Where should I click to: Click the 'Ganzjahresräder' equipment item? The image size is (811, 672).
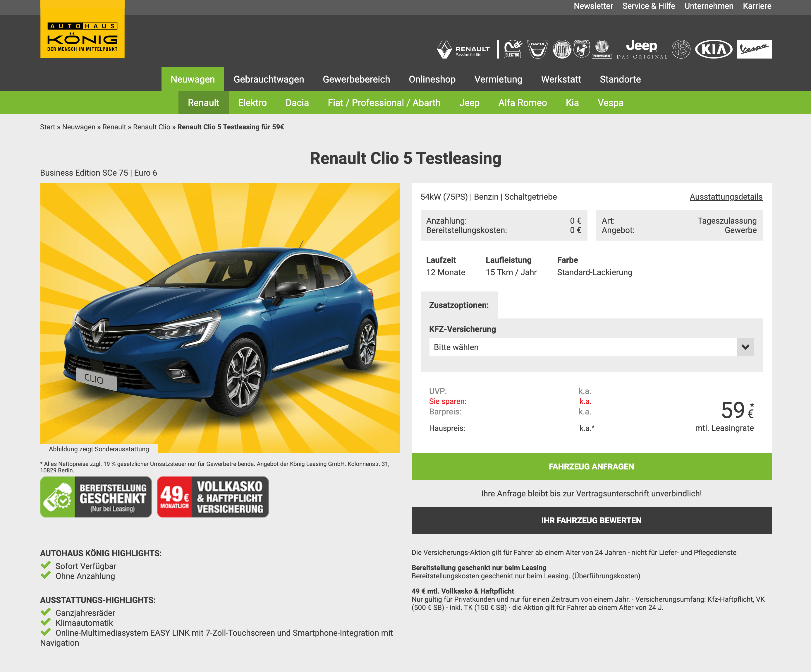(85, 613)
